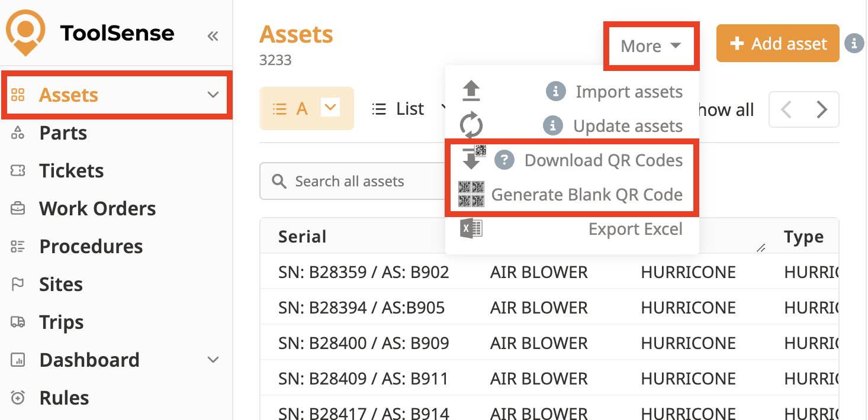
Task: Choose Export Excel from the menu
Action: pos(635,229)
